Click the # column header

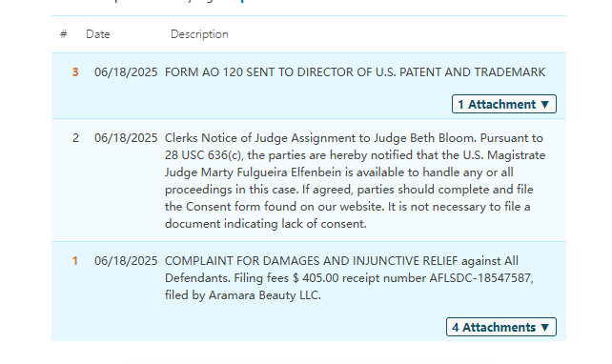pos(63,34)
